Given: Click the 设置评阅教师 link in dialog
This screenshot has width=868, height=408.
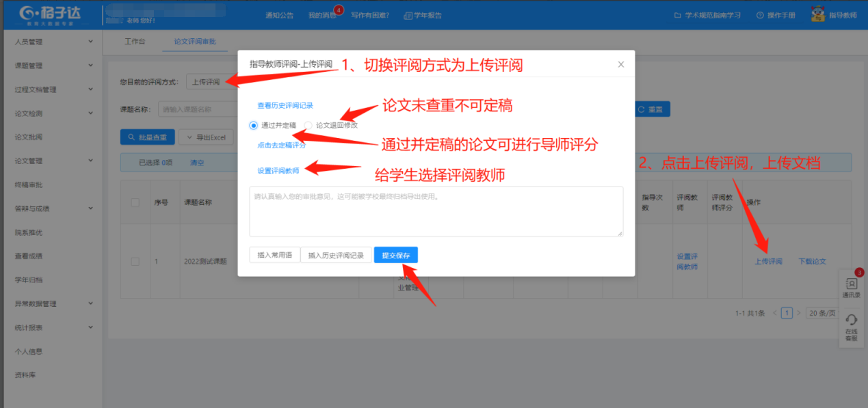Looking at the screenshot, I should (278, 170).
